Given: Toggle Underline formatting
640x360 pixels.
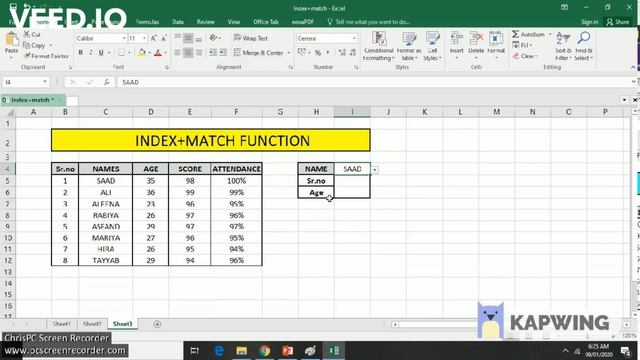Looking at the screenshot, I should (x=101, y=53).
